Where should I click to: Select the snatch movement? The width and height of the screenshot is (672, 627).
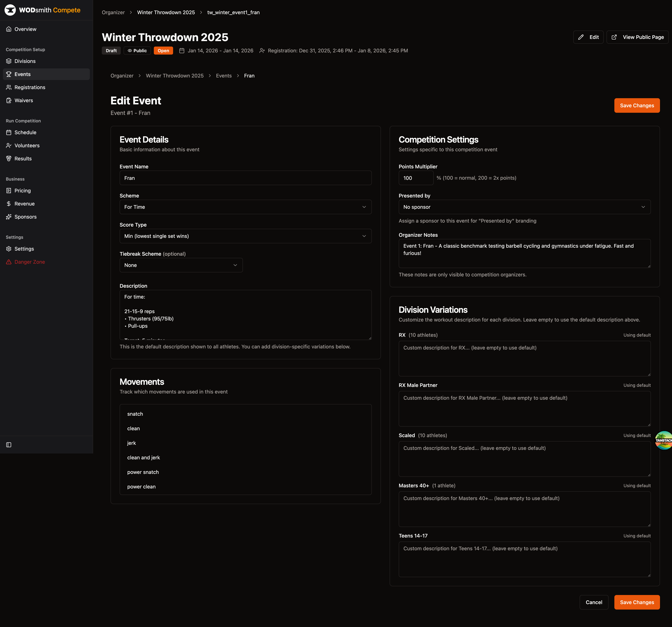pos(245,414)
